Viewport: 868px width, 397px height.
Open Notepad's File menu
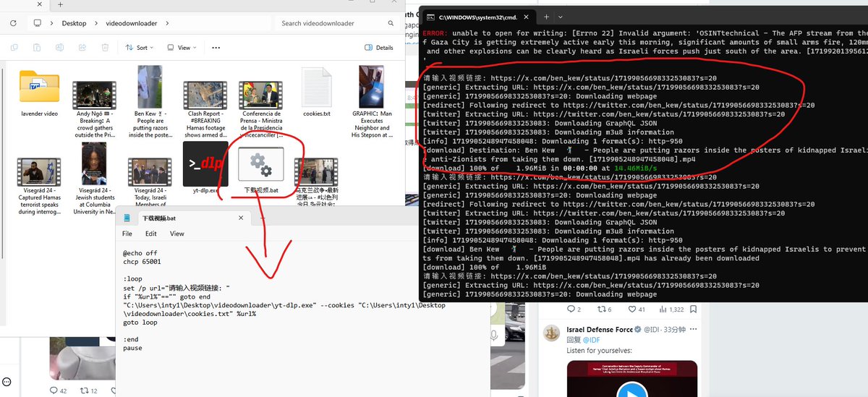point(127,234)
